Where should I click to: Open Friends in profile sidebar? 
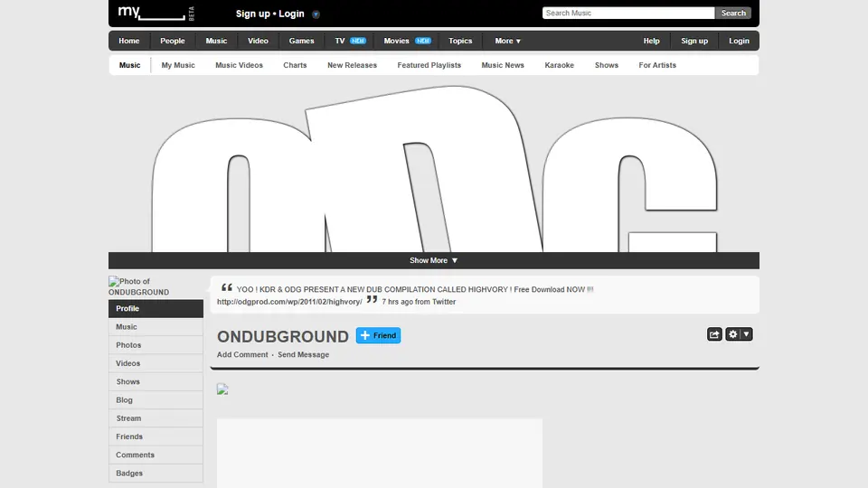point(156,436)
